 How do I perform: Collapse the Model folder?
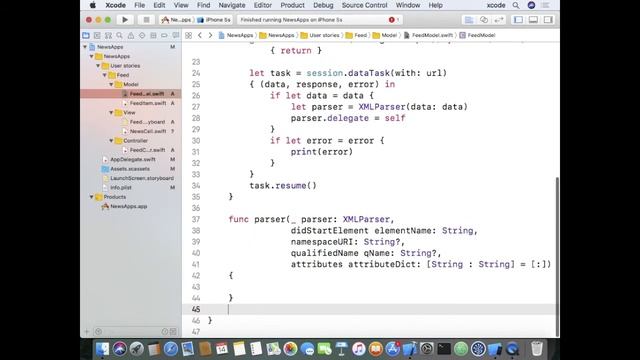[111, 84]
